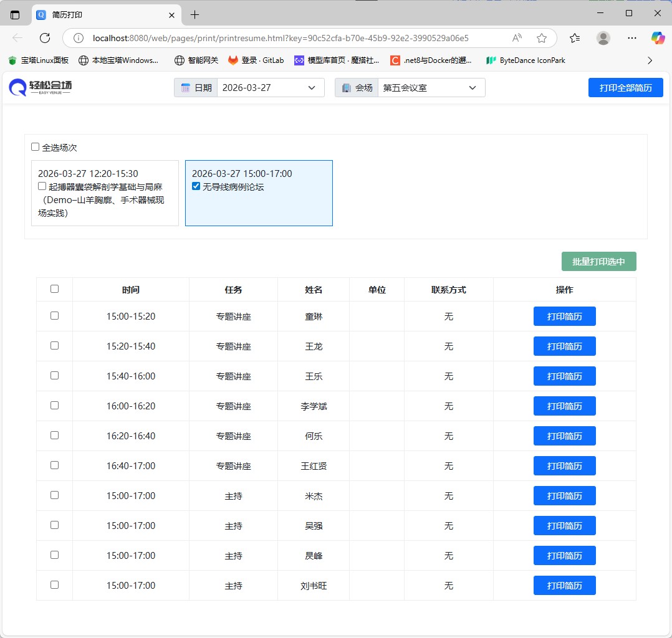
Task: Click the 16:00-16:20 time cell
Action: click(131, 406)
